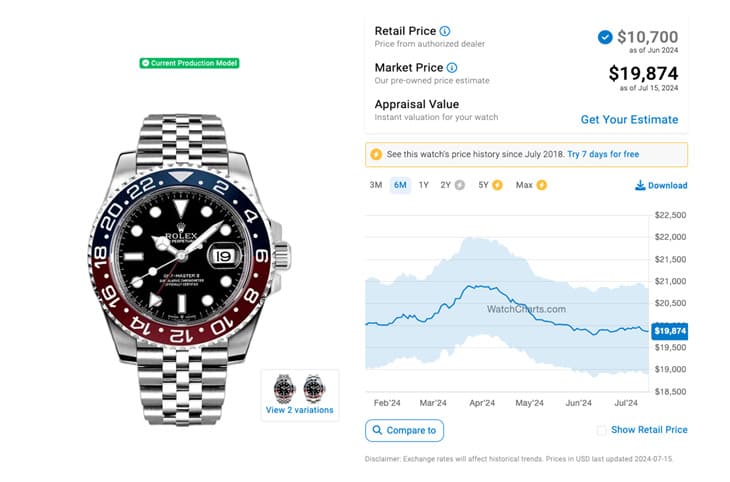Click the verified checkmark beside $10,700

605,37
